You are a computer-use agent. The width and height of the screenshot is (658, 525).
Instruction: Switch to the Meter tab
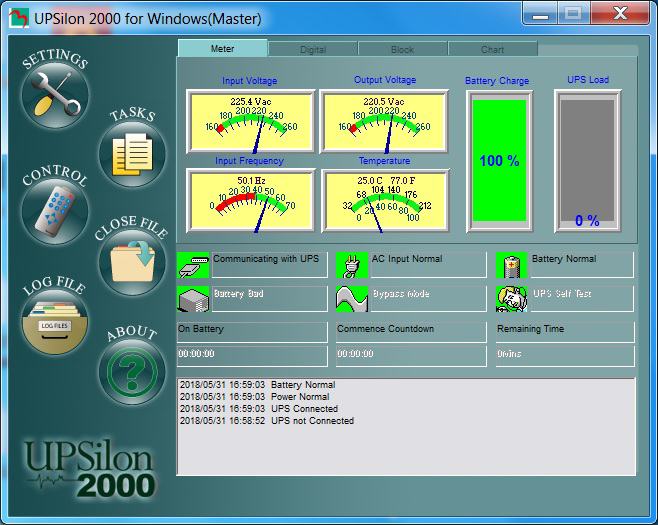(x=222, y=49)
